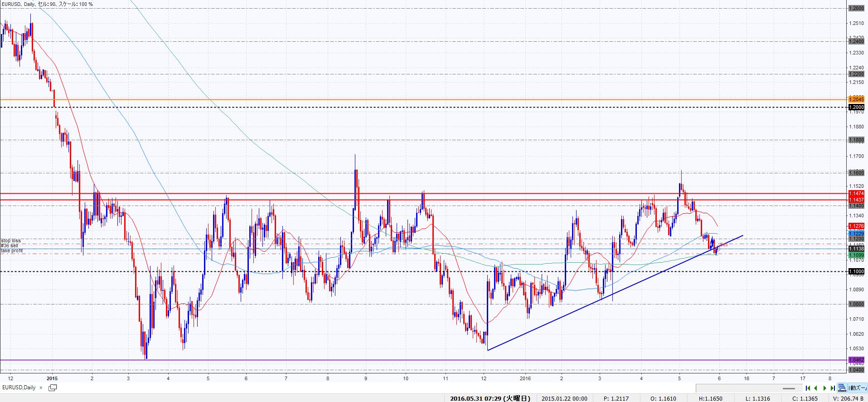Click the red 1.1474 price label
The width and height of the screenshot is (868, 402).
tap(856, 194)
